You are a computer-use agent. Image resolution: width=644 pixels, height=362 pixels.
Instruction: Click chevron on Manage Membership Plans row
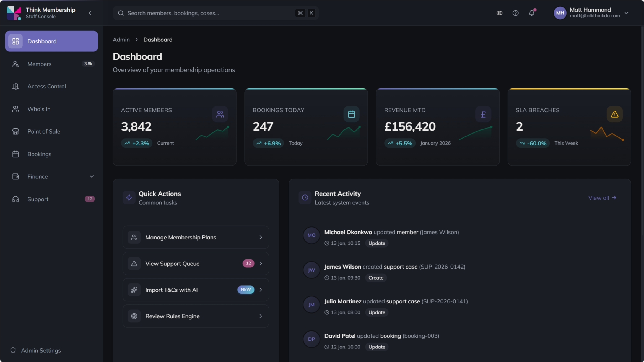261,237
